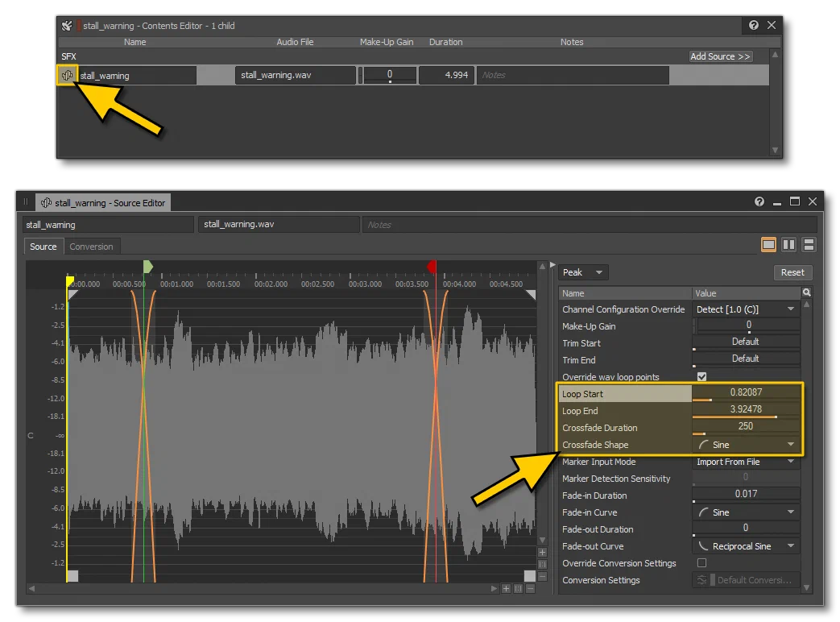Open help in the Contents Editor
This screenshot has width=840, height=622.
754,25
